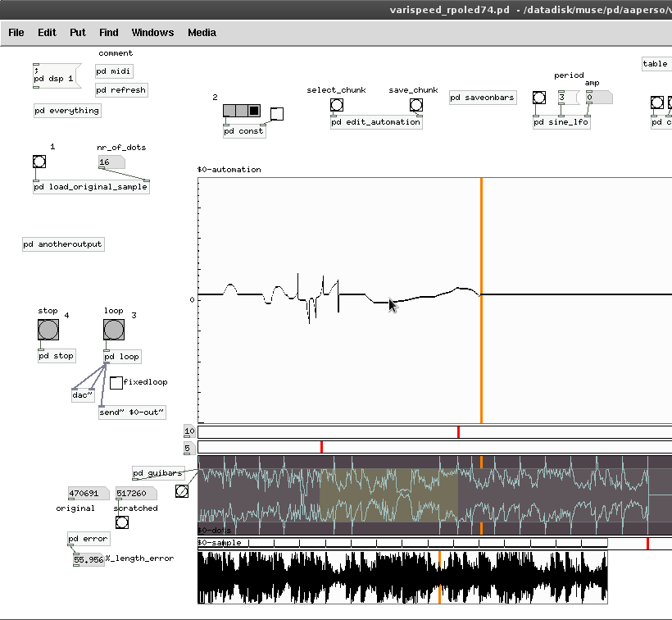Click the number box showing 5
Image resolution: width=672 pixels, height=620 pixels.
pos(188,449)
